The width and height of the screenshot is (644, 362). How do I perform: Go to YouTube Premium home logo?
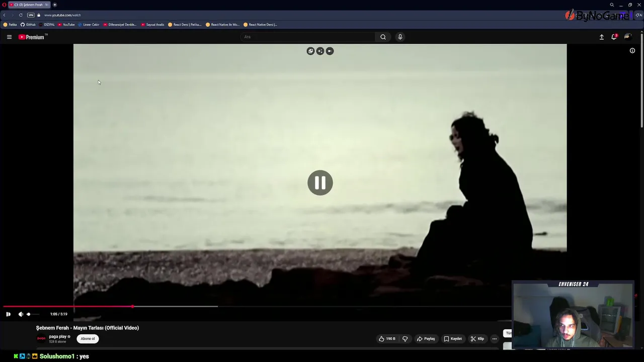(x=33, y=37)
